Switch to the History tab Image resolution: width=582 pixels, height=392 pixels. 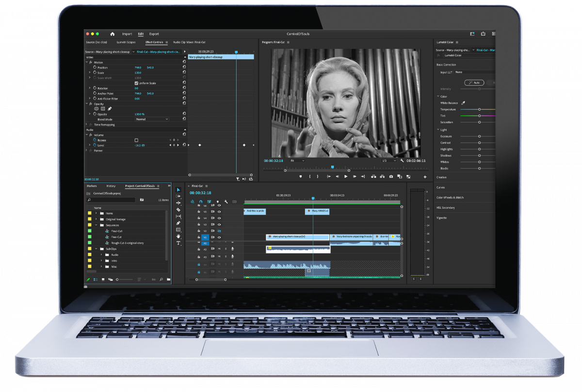pyautogui.click(x=111, y=186)
